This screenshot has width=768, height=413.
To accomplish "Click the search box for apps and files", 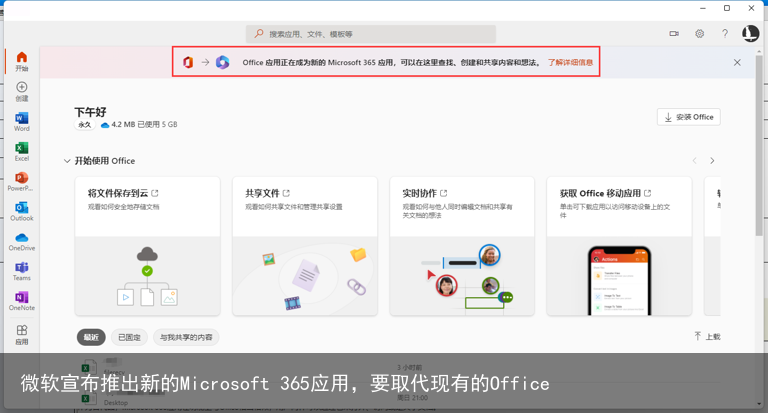I will point(371,34).
